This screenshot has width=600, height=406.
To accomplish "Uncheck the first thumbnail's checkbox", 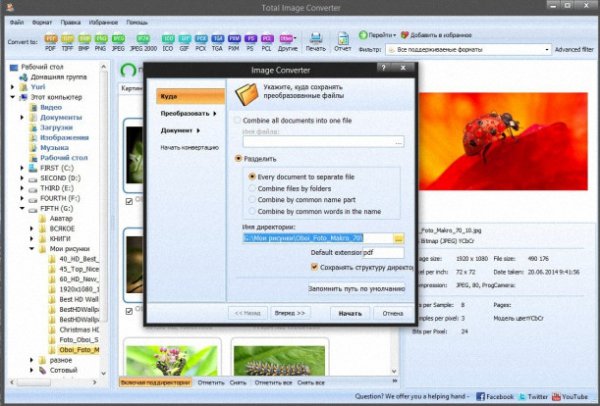I will [x=129, y=201].
